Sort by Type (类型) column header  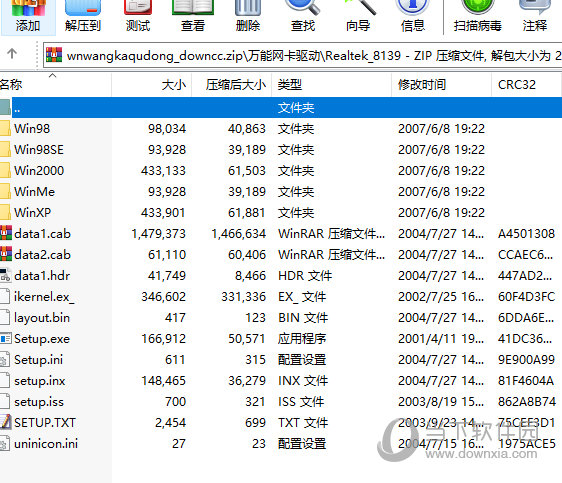[332, 85]
